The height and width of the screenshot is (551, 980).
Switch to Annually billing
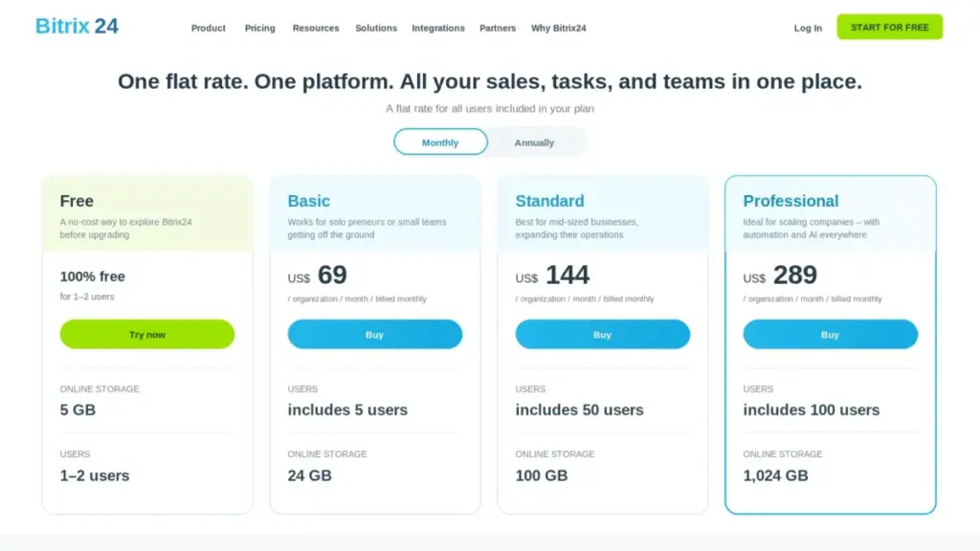[534, 143]
